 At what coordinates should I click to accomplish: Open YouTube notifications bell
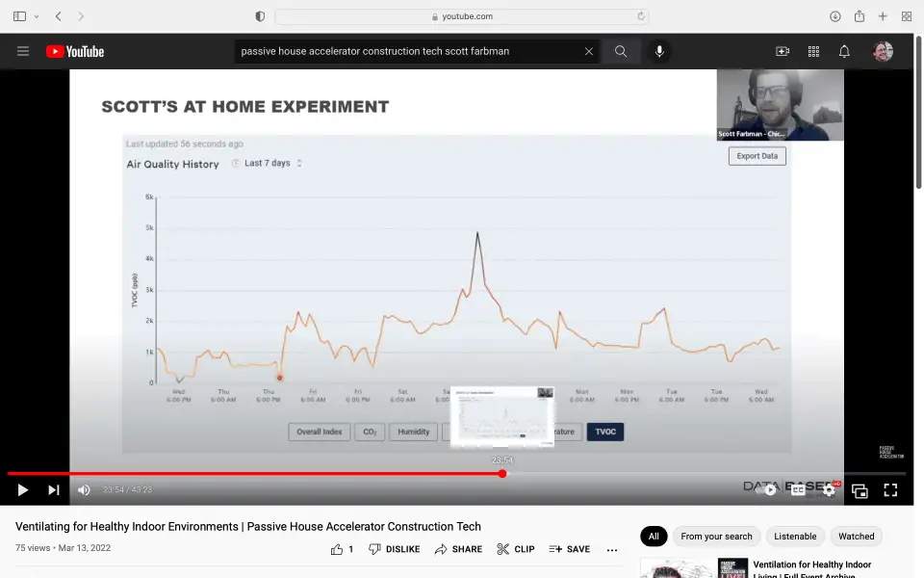click(x=844, y=51)
